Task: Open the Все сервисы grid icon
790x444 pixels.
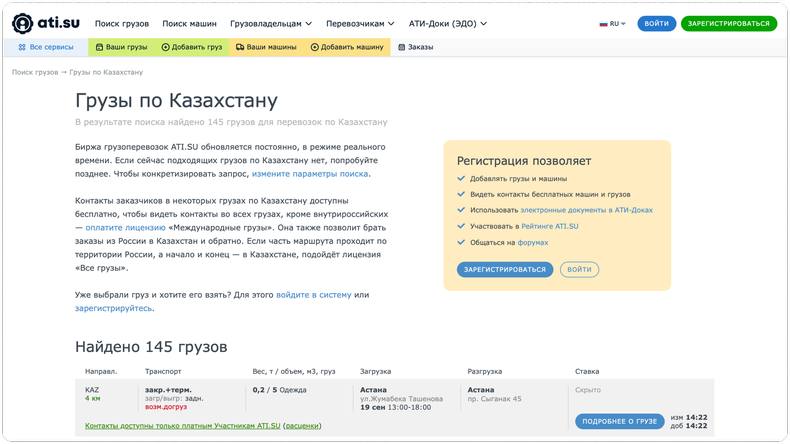Action: point(23,47)
